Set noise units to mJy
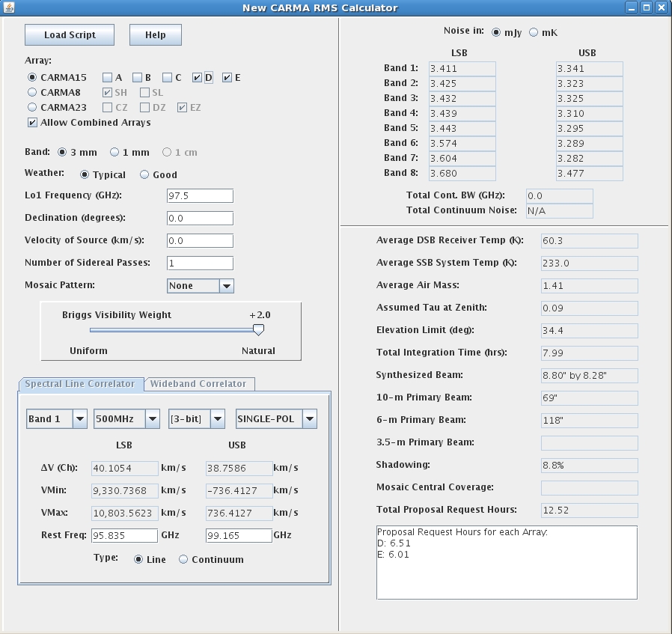Viewport: 672px width, 634px height. point(496,33)
